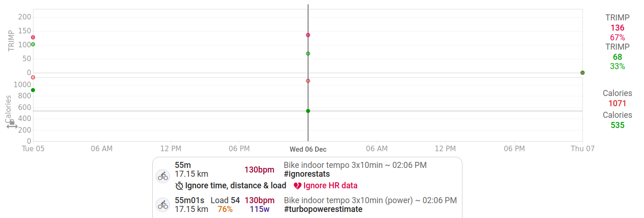
Task: Click the bike icon of the 55m01s activity
Action: pos(163,205)
